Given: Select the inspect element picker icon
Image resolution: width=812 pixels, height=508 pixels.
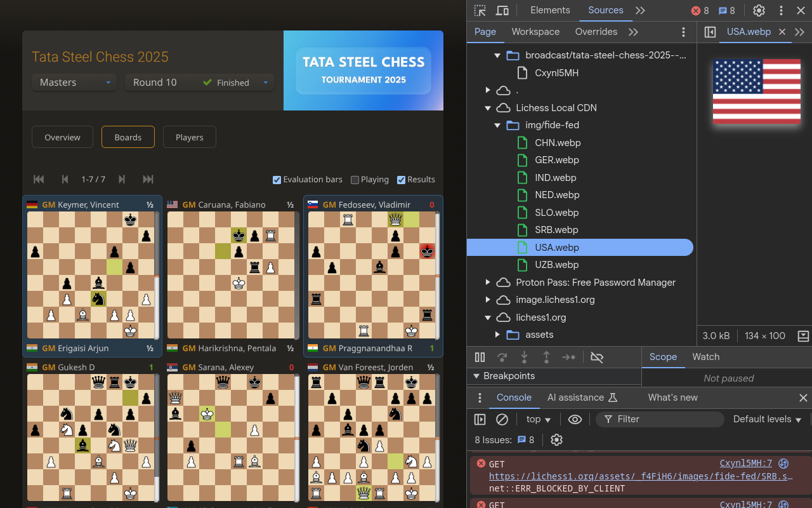Looking at the screenshot, I should tap(480, 10).
